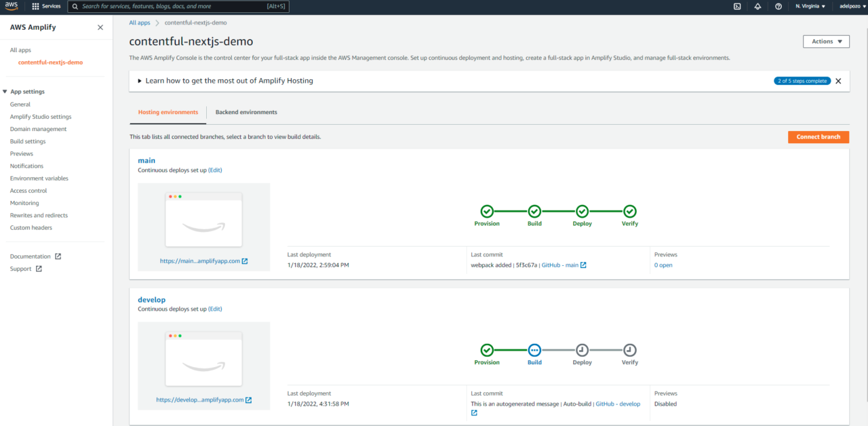This screenshot has height=426, width=868.
Task: Open the Services grid menu
Action: (x=46, y=6)
